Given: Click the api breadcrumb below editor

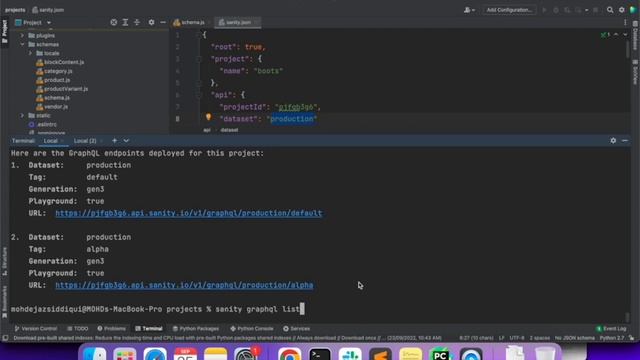Looking at the screenshot, I should [207, 130].
